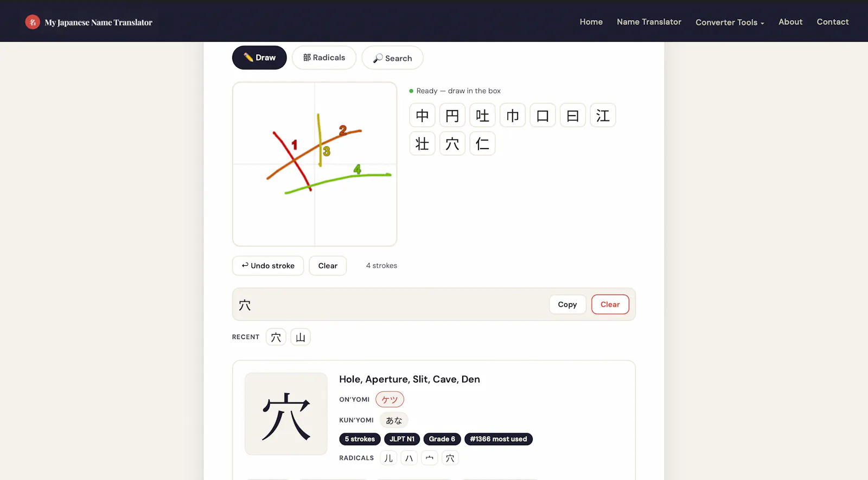
Task: Pick the 壮 kanji suggestion
Action: point(422,144)
